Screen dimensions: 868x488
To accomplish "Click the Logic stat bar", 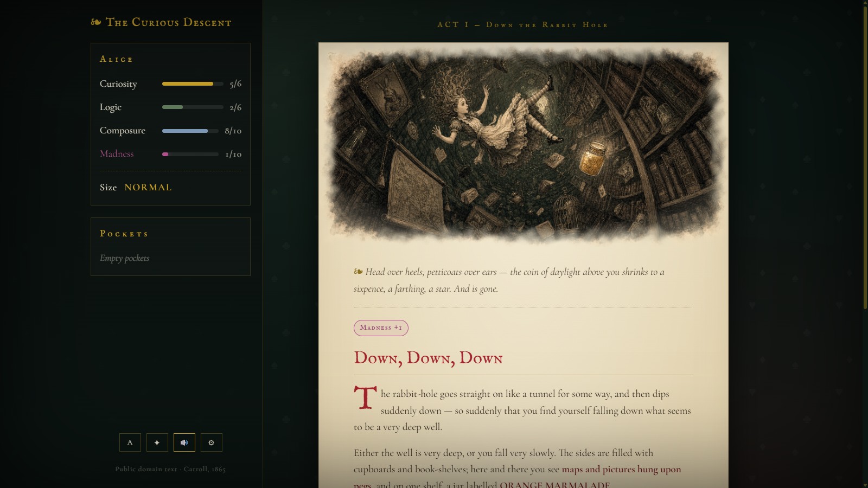I will [x=193, y=107].
